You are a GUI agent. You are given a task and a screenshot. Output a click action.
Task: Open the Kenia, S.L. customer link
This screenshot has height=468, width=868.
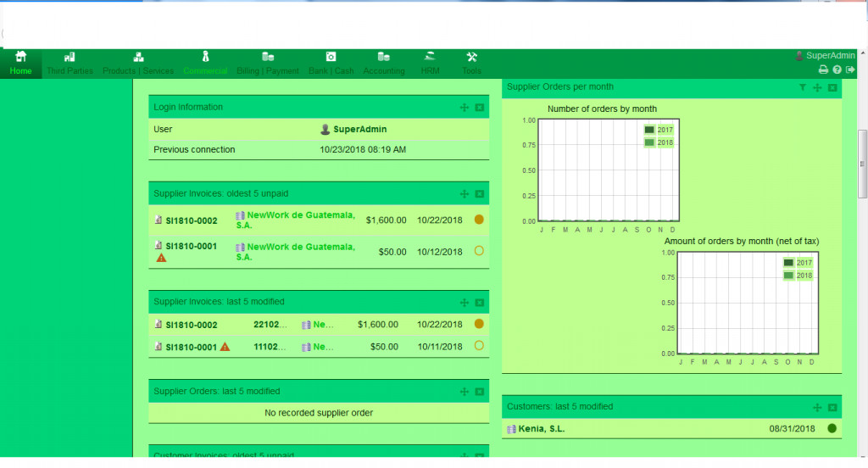[540, 429]
